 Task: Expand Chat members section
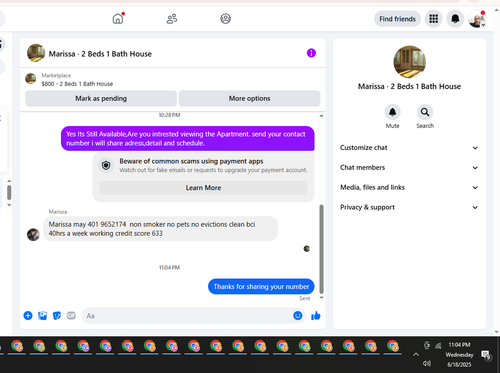pos(409,167)
